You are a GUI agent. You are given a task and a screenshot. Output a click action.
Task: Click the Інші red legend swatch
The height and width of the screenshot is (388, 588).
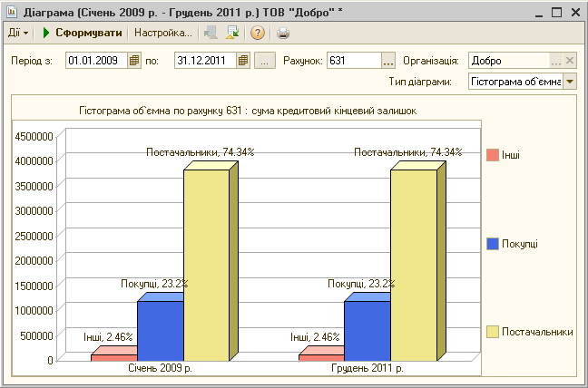[x=493, y=155]
